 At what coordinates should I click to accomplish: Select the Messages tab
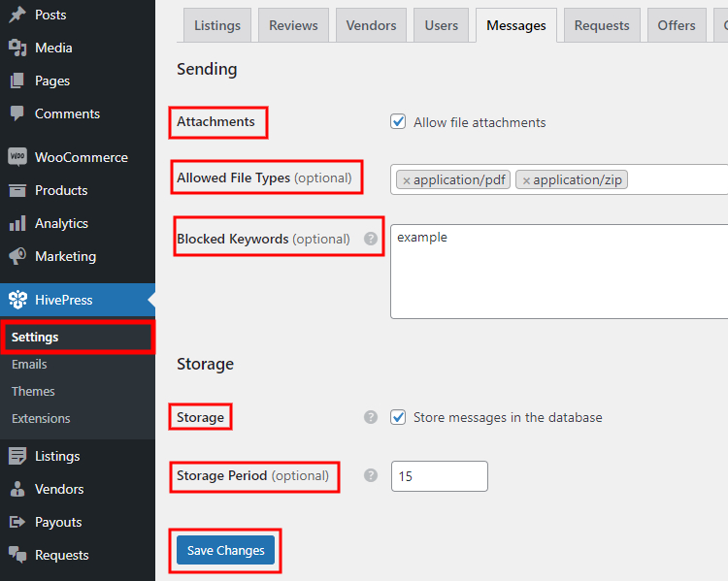(516, 25)
